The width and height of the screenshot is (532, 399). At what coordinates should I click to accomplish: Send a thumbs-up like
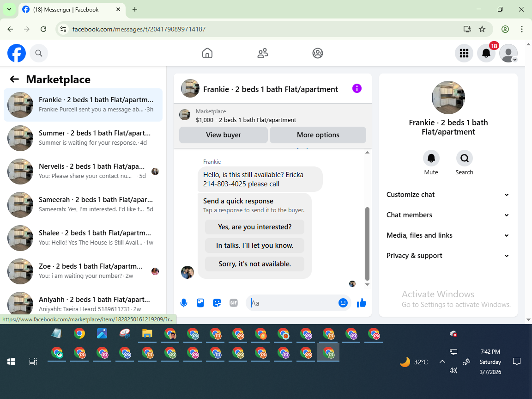click(362, 303)
